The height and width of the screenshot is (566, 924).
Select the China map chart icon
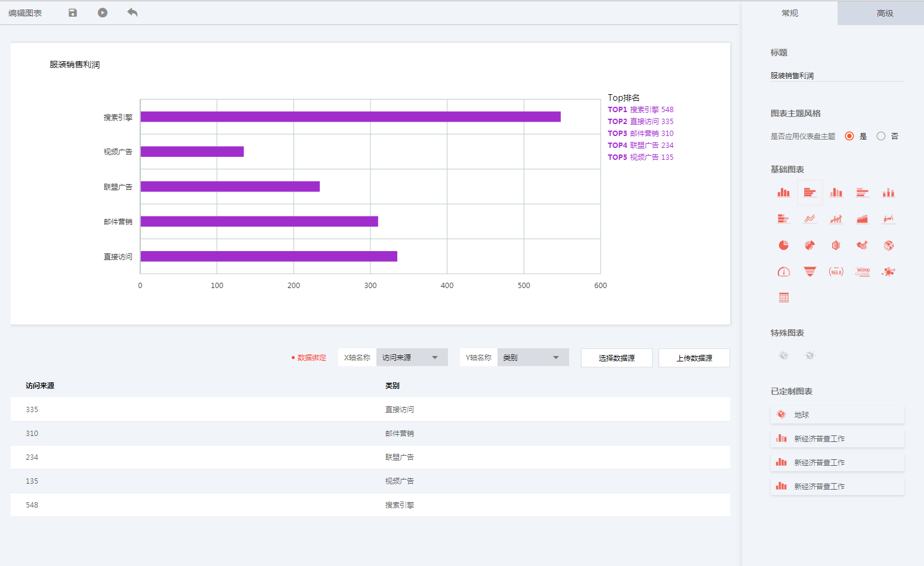[862, 245]
